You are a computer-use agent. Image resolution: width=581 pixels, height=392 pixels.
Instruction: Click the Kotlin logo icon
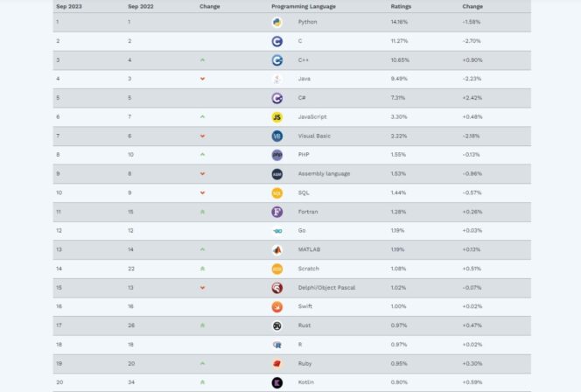(x=276, y=382)
